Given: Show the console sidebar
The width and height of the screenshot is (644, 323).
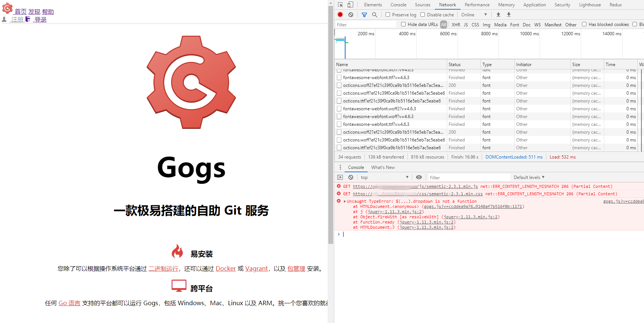Looking at the screenshot, I should click(x=340, y=177).
